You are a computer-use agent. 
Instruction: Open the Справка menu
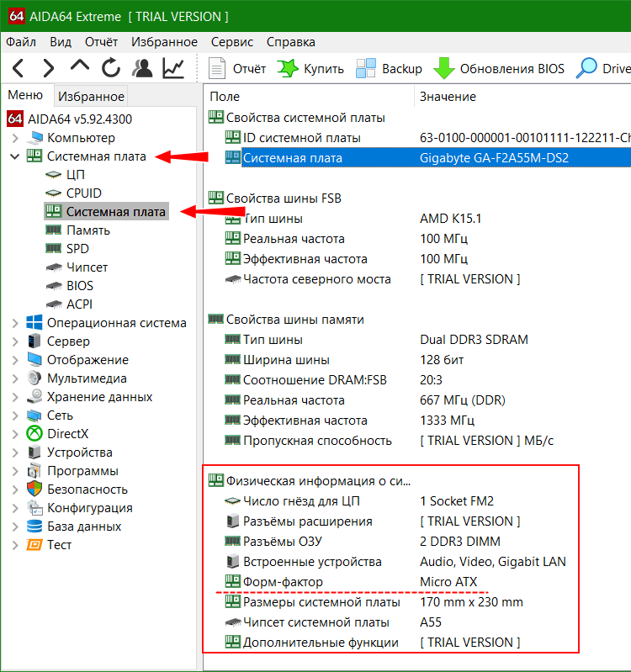(290, 42)
